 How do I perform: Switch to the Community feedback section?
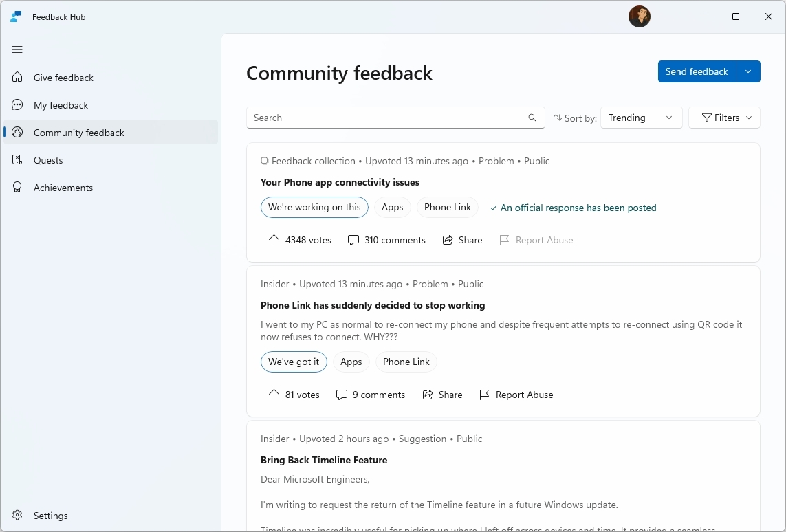coord(78,132)
